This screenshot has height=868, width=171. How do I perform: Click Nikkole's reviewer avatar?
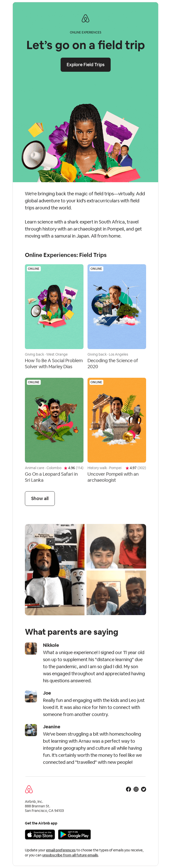(31, 648)
